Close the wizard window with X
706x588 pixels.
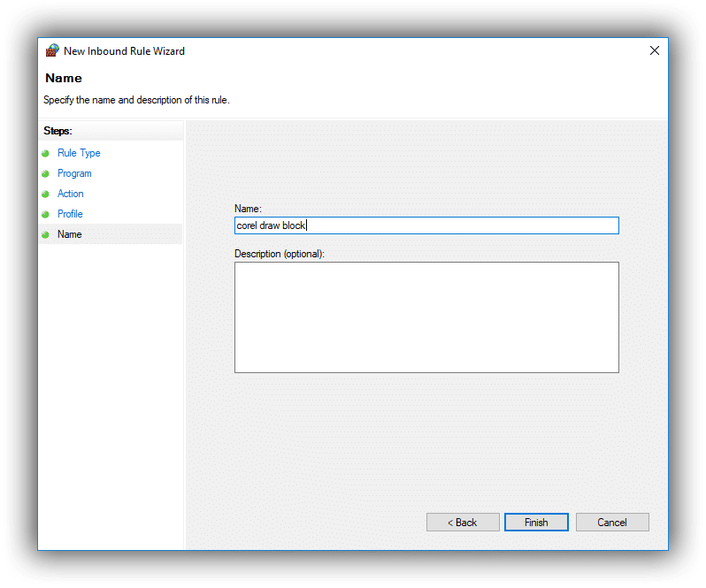pyautogui.click(x=654, y=50)
